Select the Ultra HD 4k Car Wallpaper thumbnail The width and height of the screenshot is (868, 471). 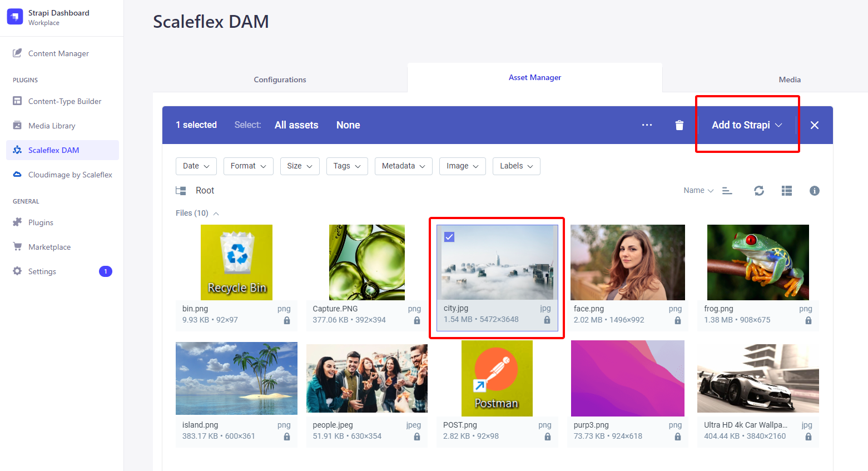pos(758,379)
